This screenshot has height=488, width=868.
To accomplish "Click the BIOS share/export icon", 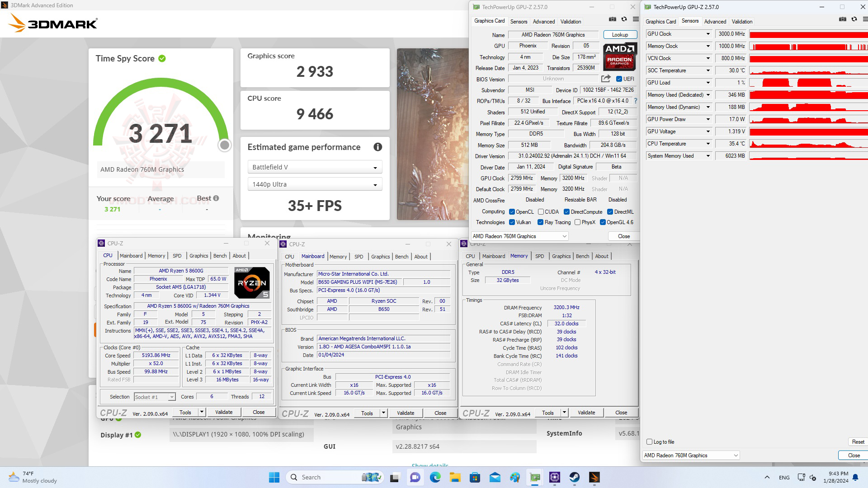I will click(x=606, y=79).
